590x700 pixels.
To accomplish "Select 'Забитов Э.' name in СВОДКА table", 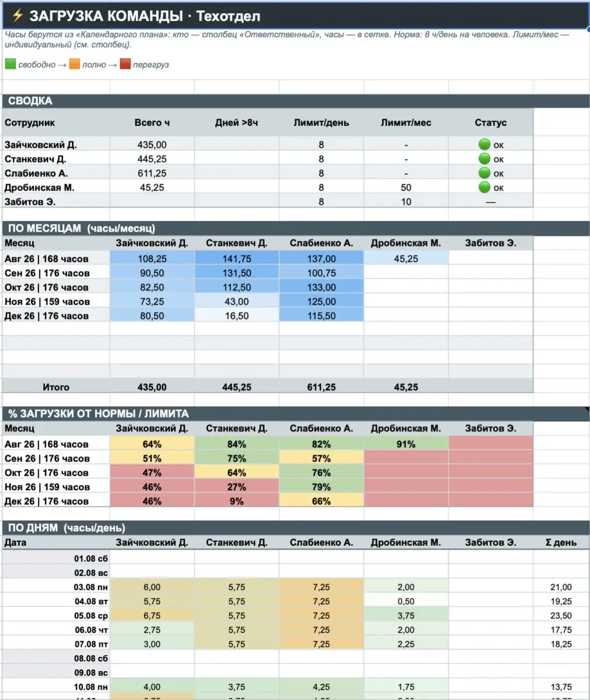I will point(56,201).
